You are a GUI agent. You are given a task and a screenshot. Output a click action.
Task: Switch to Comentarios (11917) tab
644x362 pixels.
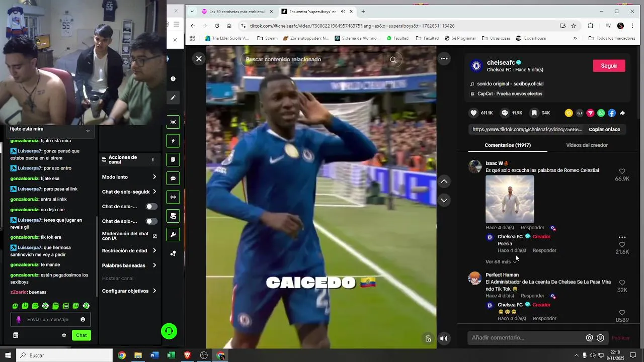(x=508, y=145)
